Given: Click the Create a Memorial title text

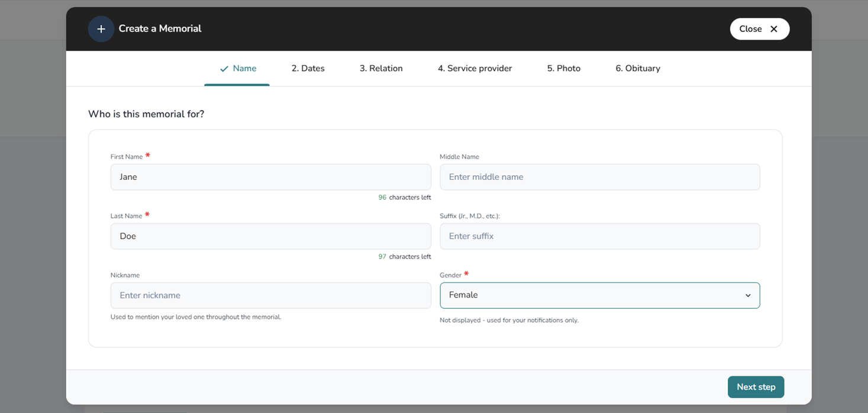Looking at the screenshot, I should coord(160,28).
